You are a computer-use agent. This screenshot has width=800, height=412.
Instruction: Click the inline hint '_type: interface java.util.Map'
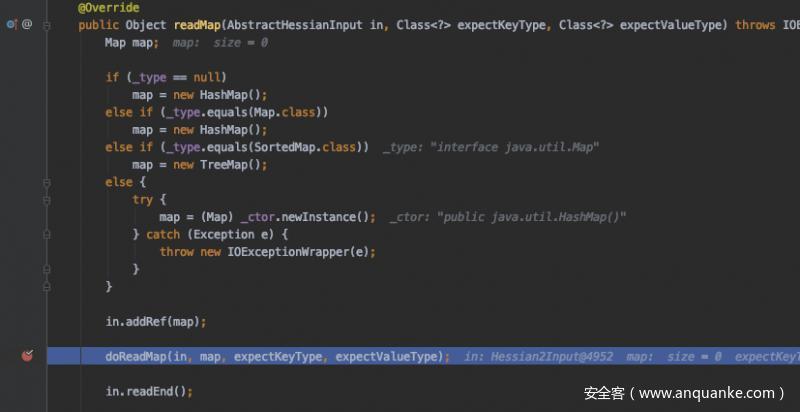pos(491,147)
